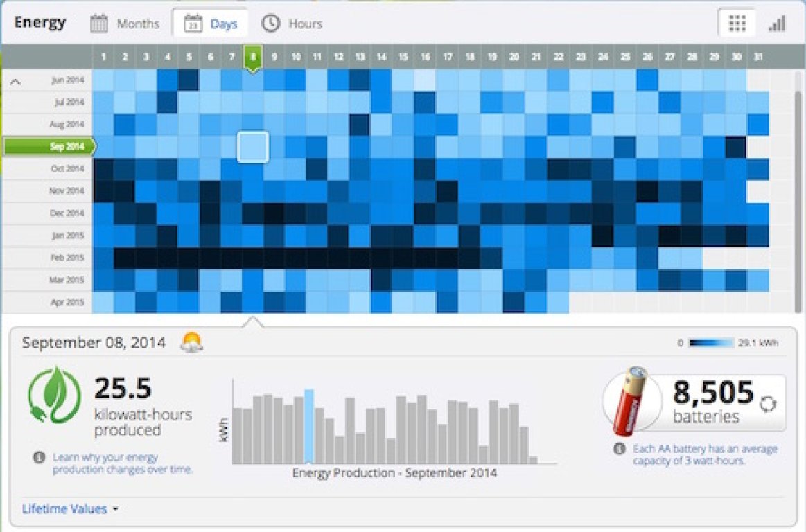Select the Days view tab
806x532 pixels.
(x=210, y=24)
